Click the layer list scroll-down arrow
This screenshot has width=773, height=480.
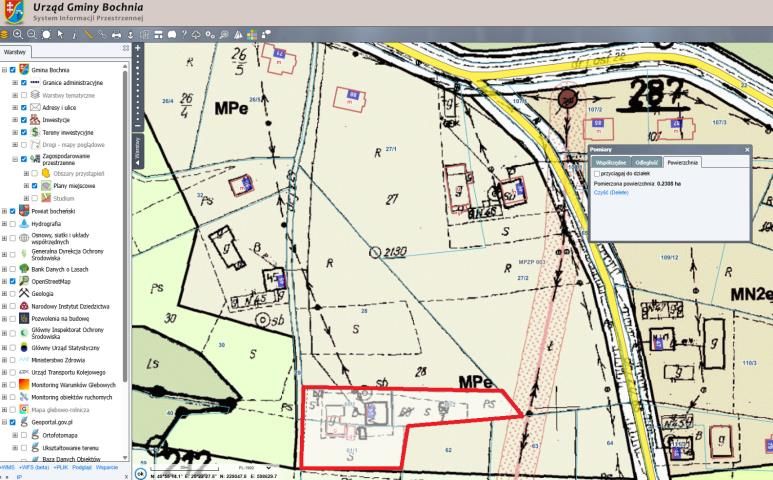pyautogui.click(x=126, y=458)
